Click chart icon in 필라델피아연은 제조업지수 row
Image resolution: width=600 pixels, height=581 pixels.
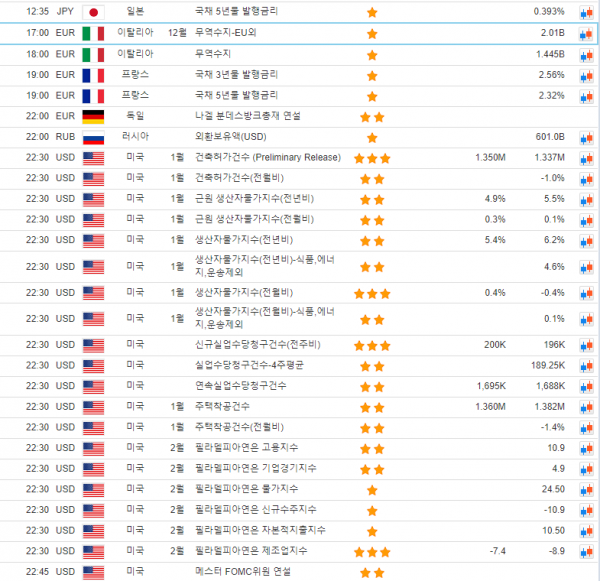coord(587,551)
